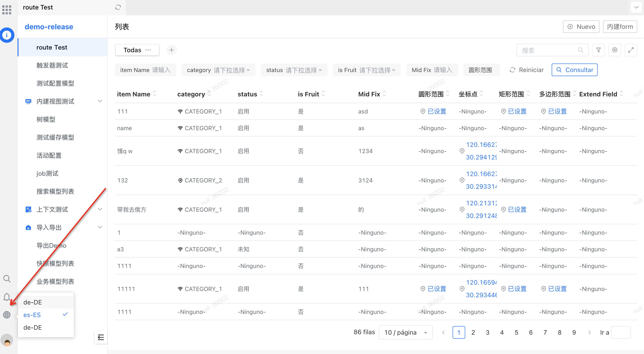Select last de-DE language option
The image size is (644, 354).
tap(46, 327)
